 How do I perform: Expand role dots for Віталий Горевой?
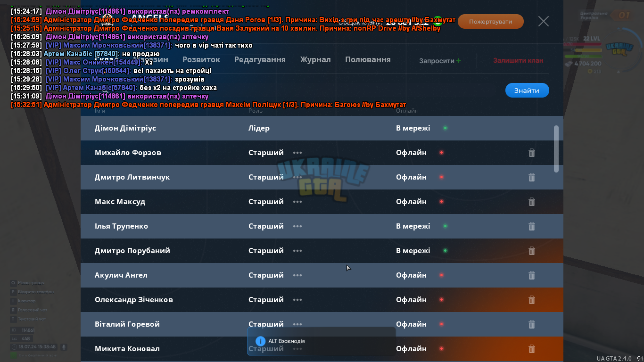coord(297,324)
